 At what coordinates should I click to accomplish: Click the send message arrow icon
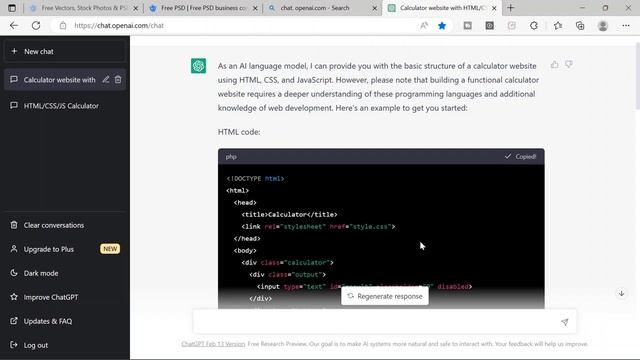click(x=564, y=322)
